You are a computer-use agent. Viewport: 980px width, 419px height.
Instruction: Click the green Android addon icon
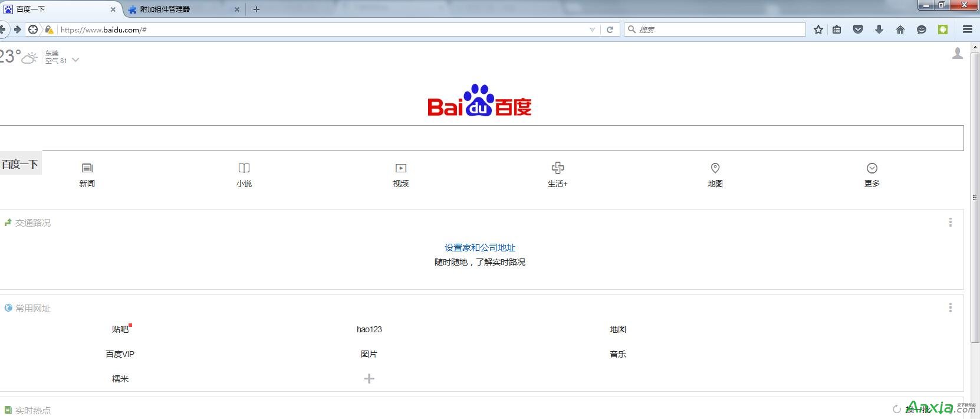[x=943, y=30]
